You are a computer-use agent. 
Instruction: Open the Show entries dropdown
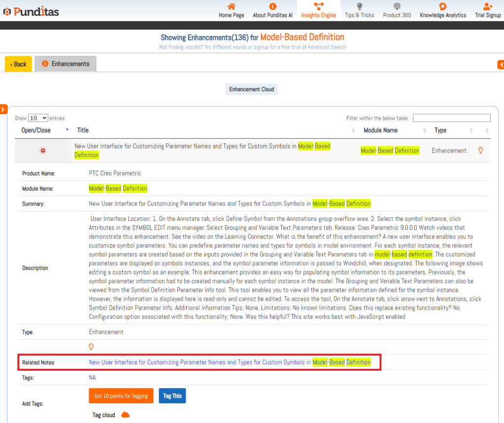(x=38, y=118)
